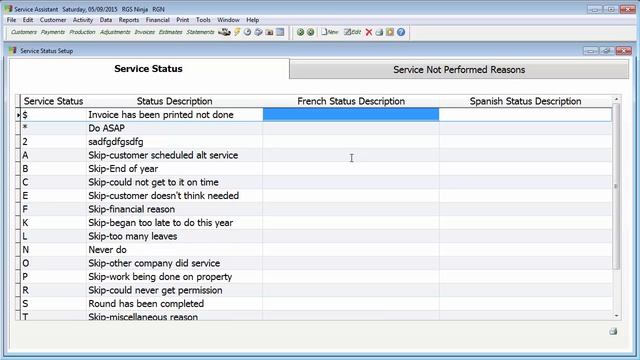The height and width of the screenshot is (360, 640).
Task: Select the 'Skip-financial reason' cell
Action: tap(174, 209)
